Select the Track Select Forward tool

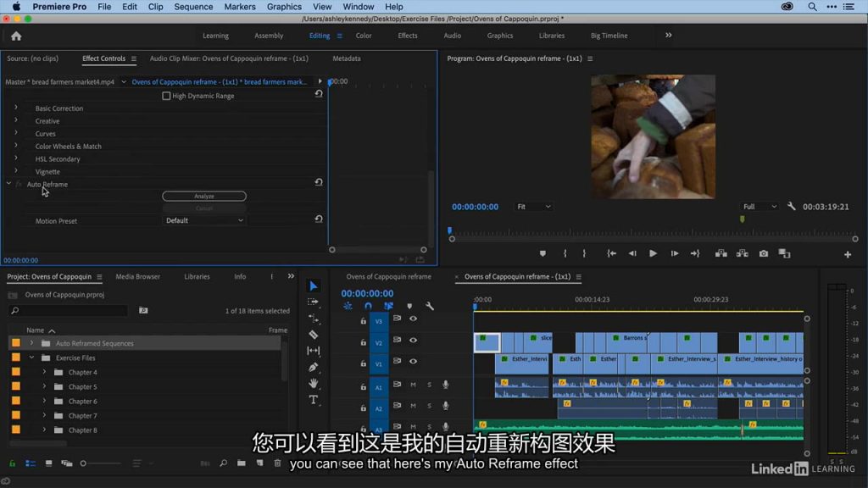coord(314,302)
